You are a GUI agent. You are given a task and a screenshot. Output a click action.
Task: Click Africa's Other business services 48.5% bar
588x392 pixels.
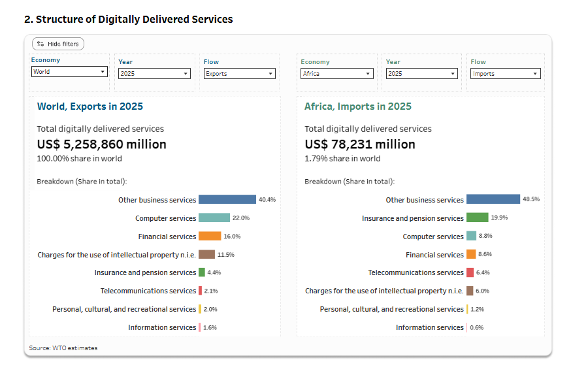pos(493,200)
